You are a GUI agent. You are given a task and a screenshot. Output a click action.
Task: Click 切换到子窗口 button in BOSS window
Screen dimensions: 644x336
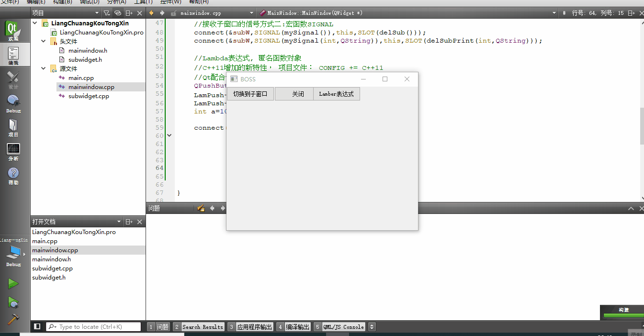250,94
